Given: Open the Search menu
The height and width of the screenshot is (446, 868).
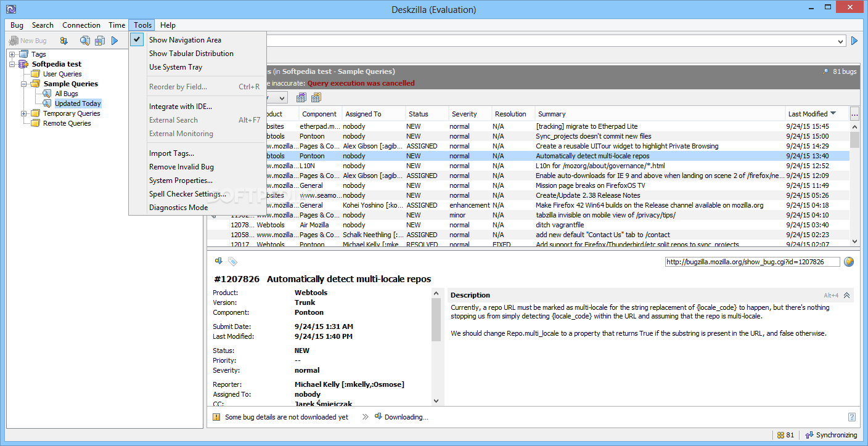Looking at the screenshot, I should (43, 25).
